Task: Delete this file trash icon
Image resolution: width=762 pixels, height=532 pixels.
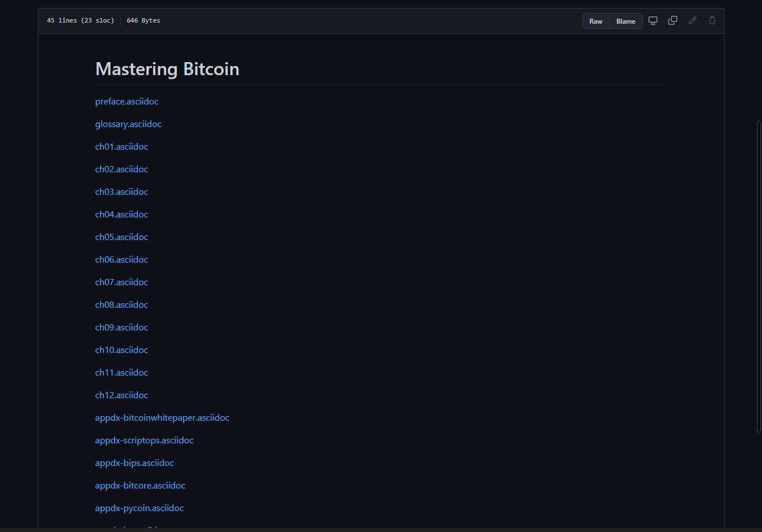Action: click(x=712, y=20)
